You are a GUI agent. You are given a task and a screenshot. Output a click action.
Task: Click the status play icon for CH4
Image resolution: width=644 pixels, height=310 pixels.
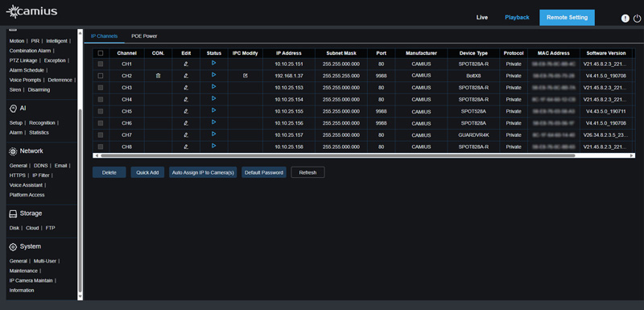click(x=213, y=98)
